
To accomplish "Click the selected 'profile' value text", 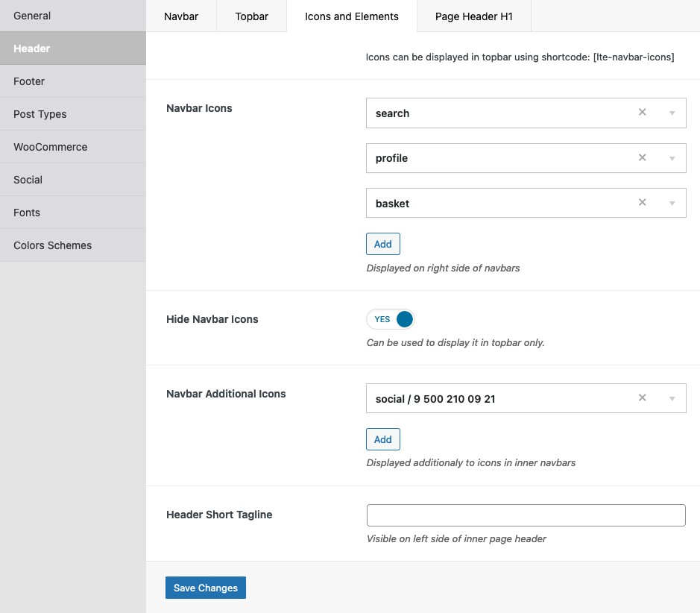I will (391, 159).
